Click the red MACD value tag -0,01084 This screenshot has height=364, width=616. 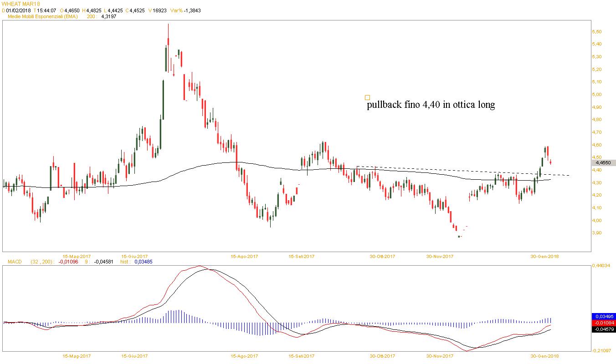coord(603,323)
